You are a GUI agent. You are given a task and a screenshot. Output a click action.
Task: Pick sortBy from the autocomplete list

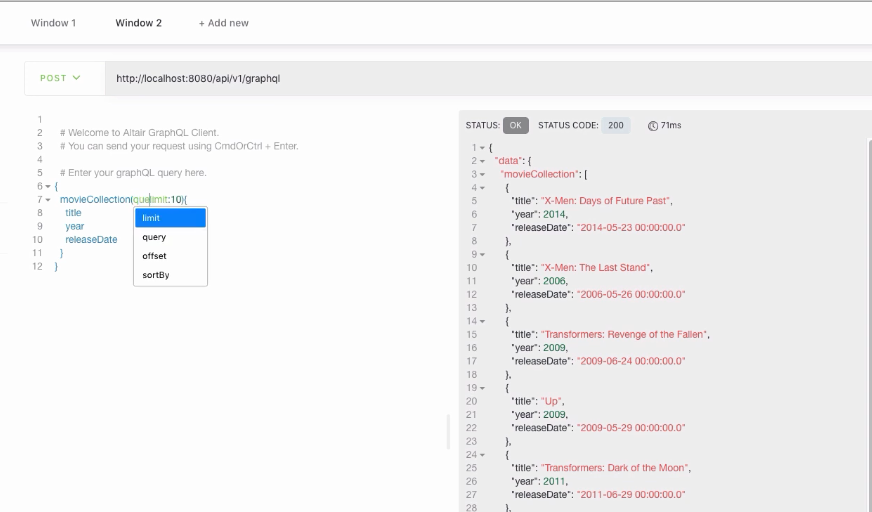click(170, 275)
